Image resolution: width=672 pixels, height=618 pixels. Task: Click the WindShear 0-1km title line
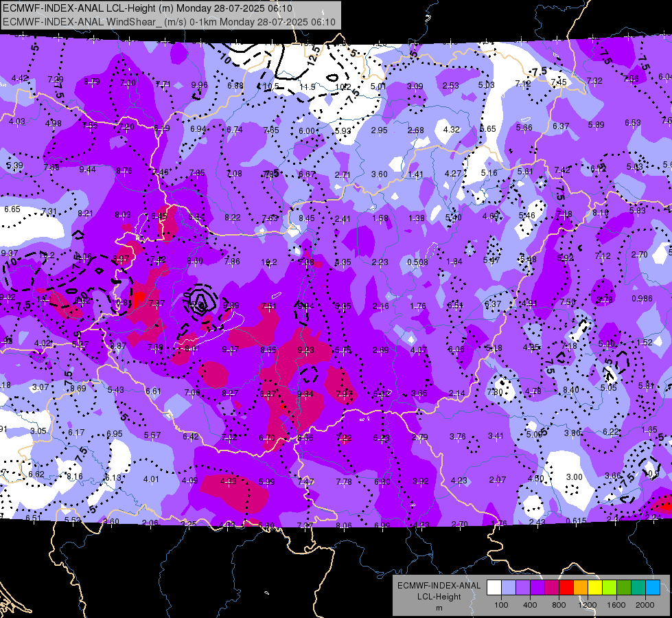pos(169,22)
